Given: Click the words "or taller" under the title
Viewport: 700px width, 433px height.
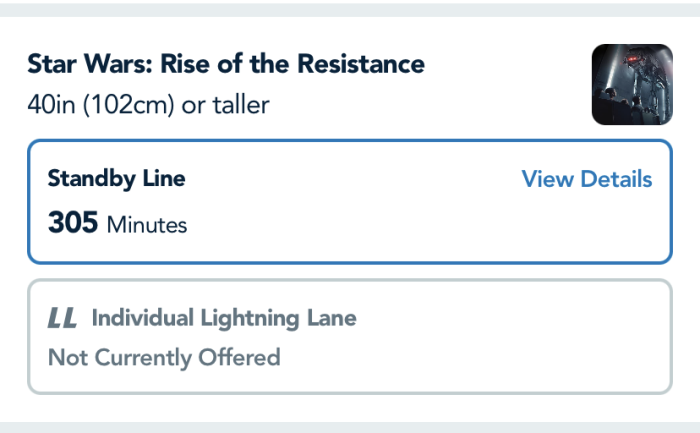Looking at the screenshot, I should (225, 104).
